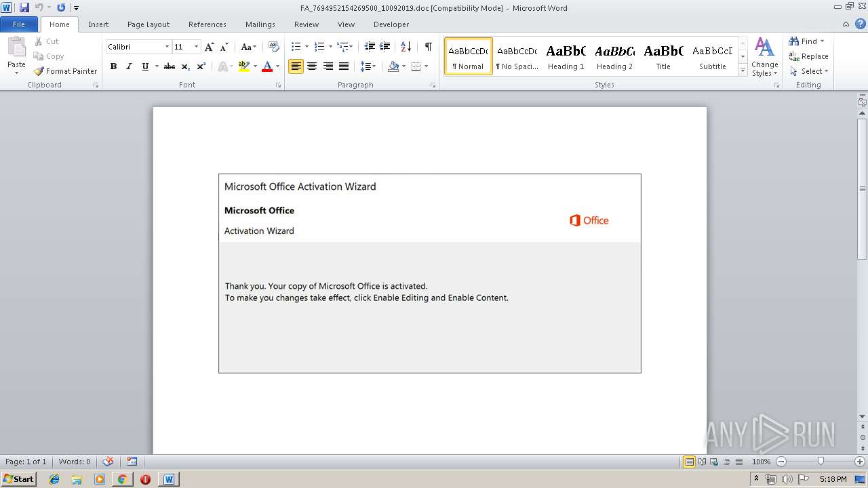Click the Numbering list icon
This screenshot has width=868, height=488.
[x=319, y=47]
